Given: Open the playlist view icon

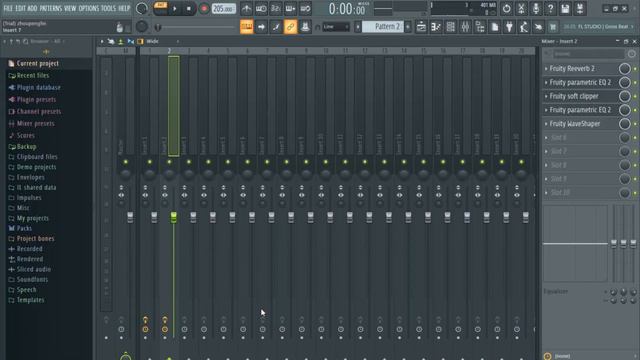Looking at the screenshot, I should (x=421, y=27).
